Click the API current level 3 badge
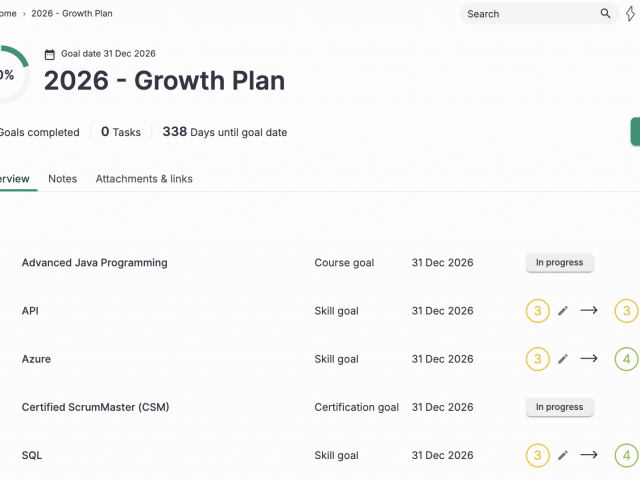640x480 pixels. 538,311
